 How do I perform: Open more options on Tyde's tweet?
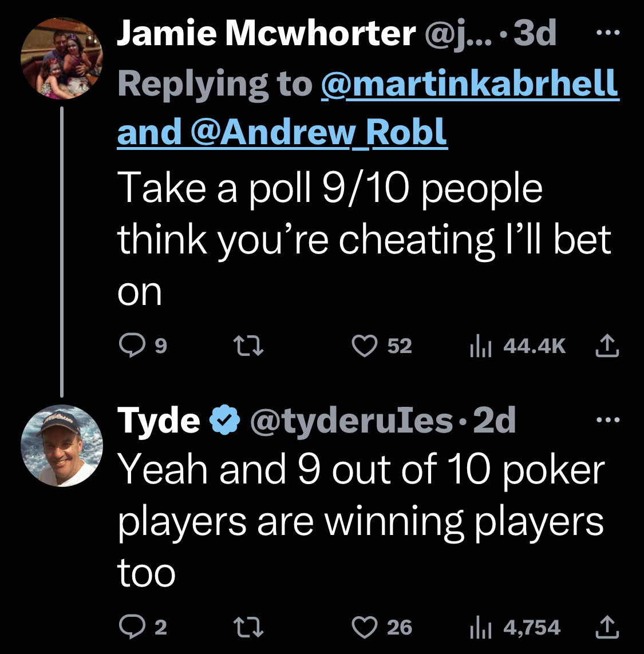[608, 419]
